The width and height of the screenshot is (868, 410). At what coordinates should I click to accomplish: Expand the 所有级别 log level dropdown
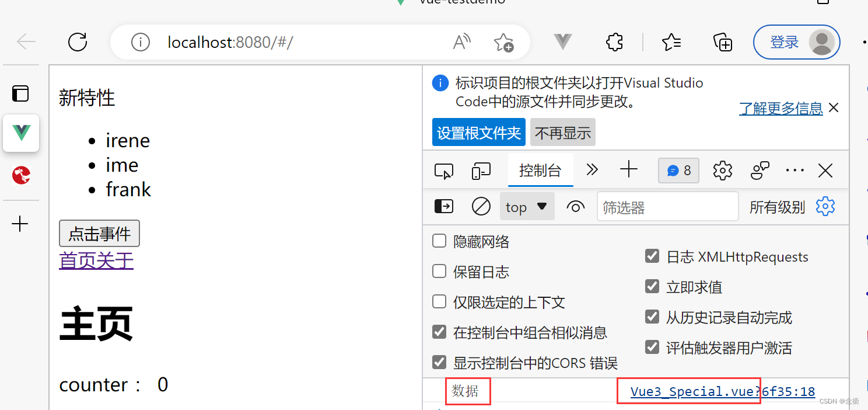(777, 207)
